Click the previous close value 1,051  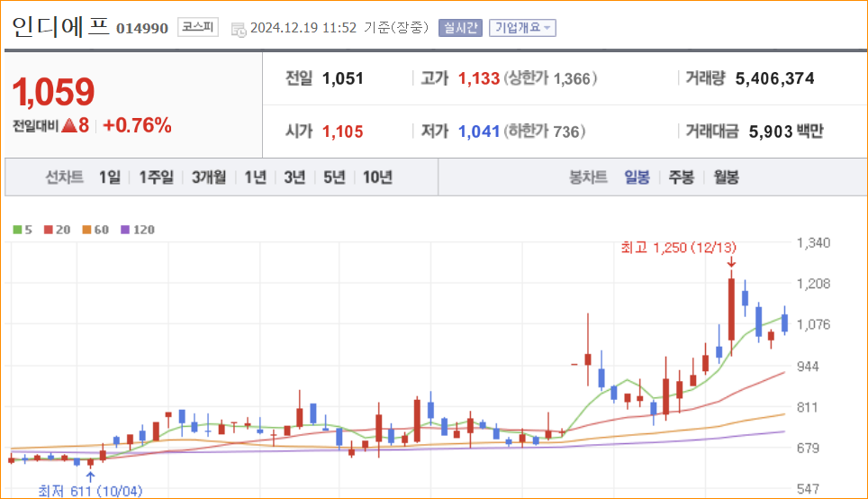pyautogui.click(x=343, y=78)
